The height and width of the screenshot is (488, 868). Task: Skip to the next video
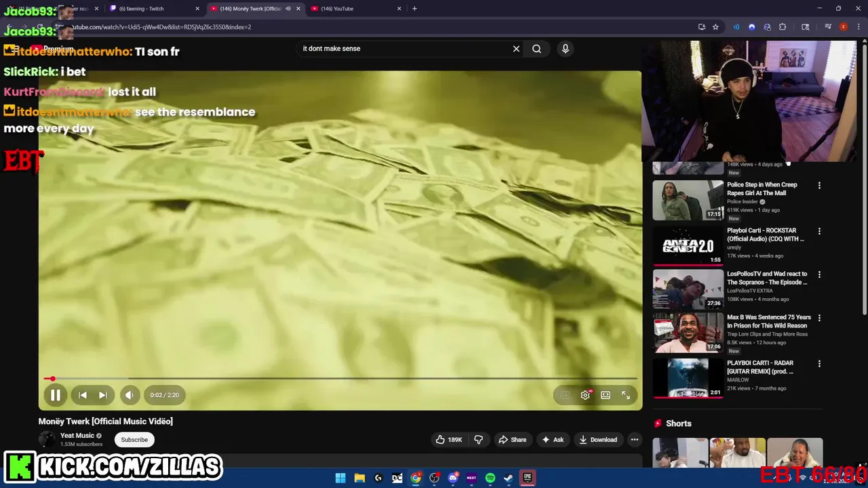(x=102, y=395)
